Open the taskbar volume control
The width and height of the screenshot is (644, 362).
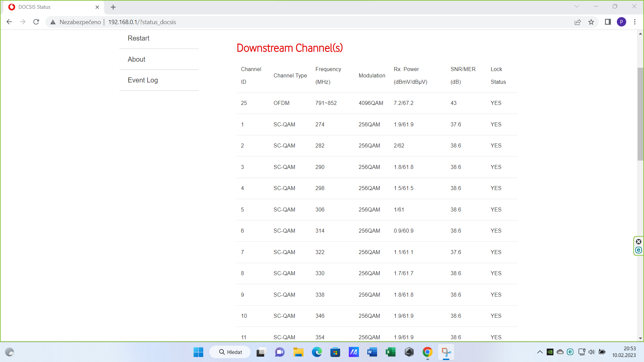pyautogui.click(x=591, y=352)
